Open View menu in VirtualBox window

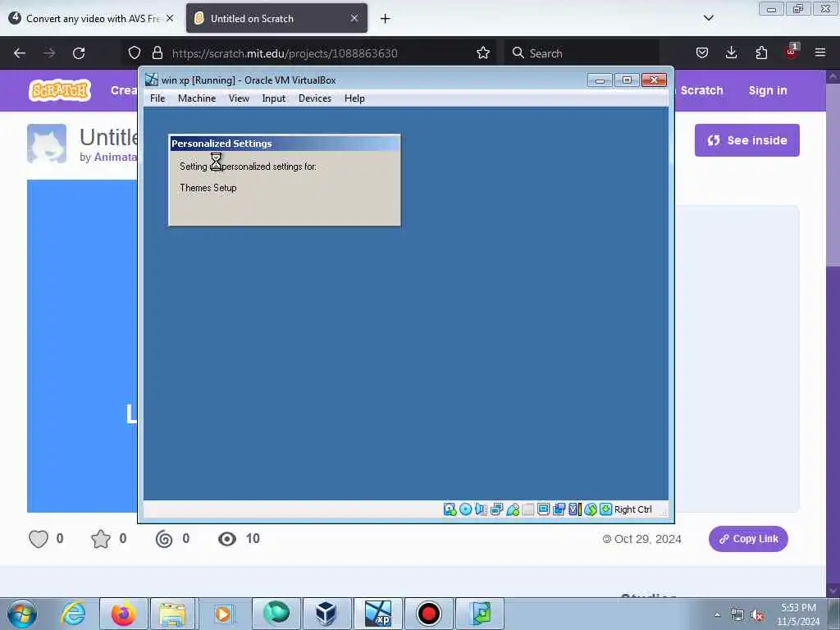(239, 98)
